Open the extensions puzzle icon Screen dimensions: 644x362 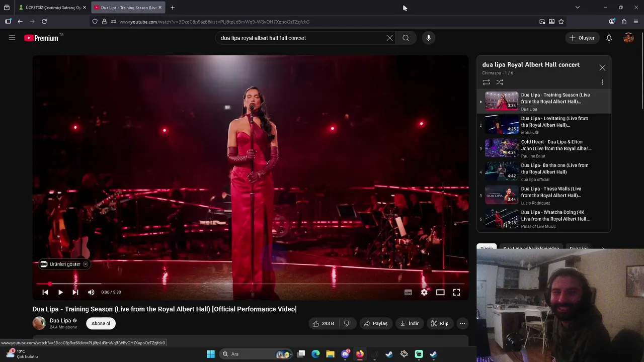624,22
